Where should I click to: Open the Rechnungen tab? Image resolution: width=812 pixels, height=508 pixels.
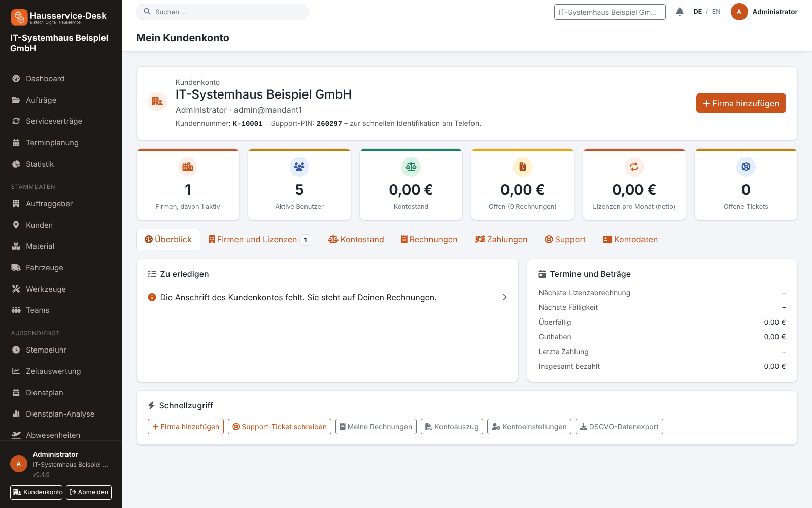(x=429, y=239)
